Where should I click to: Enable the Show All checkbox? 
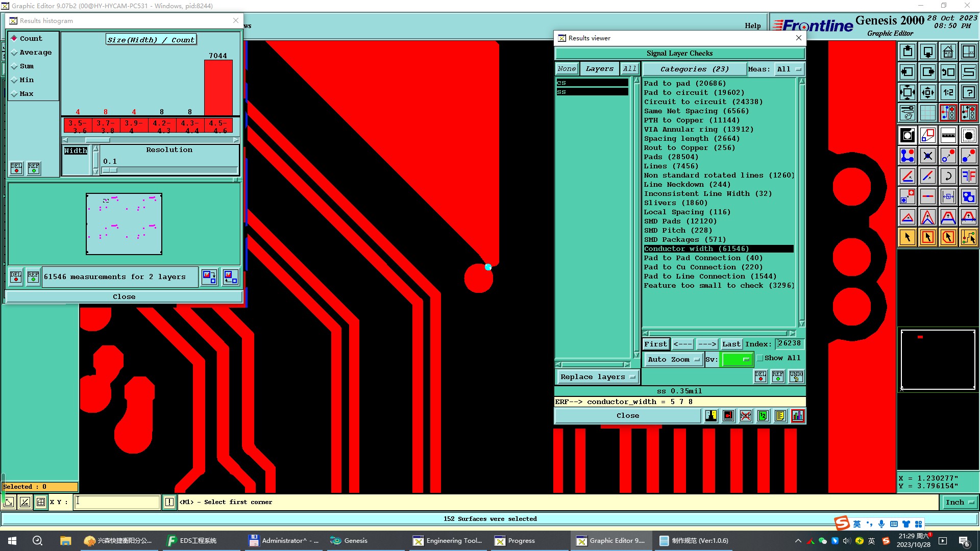pos(760,358)
